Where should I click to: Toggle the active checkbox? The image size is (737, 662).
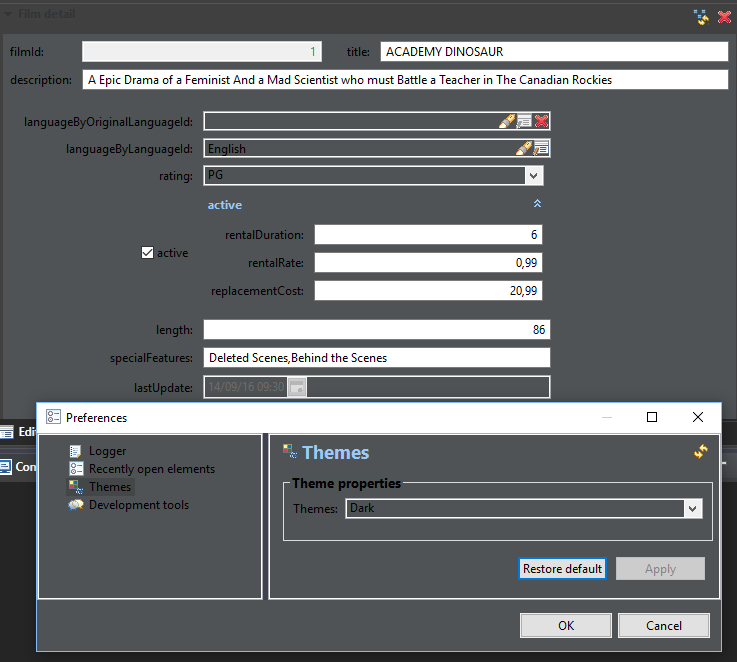147,253
